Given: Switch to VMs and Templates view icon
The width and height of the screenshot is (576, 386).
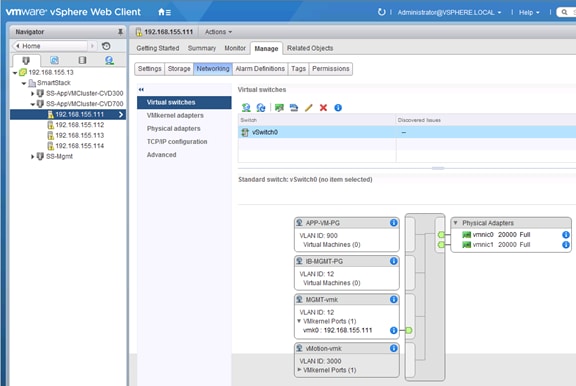Looking at the screenshot, I should click(54, 60).
